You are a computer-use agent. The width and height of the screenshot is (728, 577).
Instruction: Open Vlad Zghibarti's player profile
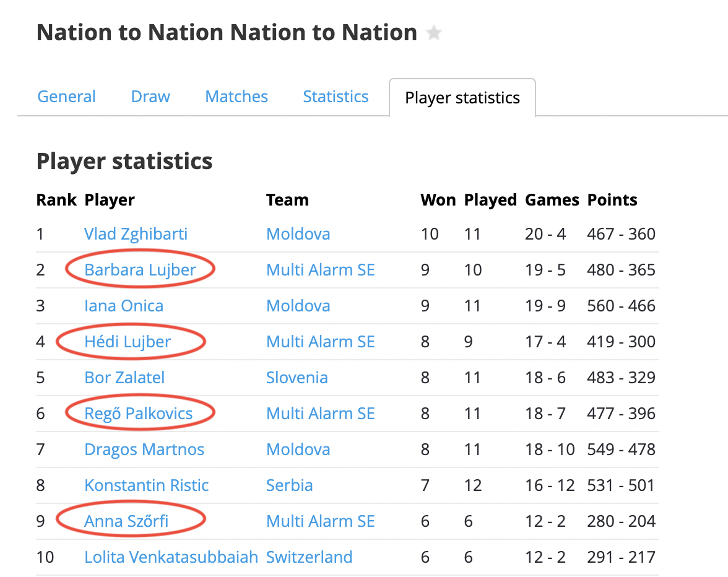136,234
